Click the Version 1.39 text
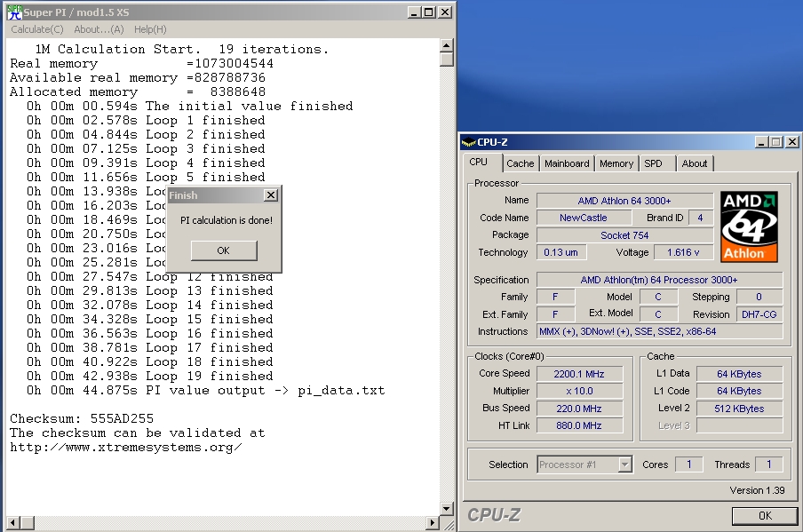This screenshot has height=532, width=803. [757, 490]
